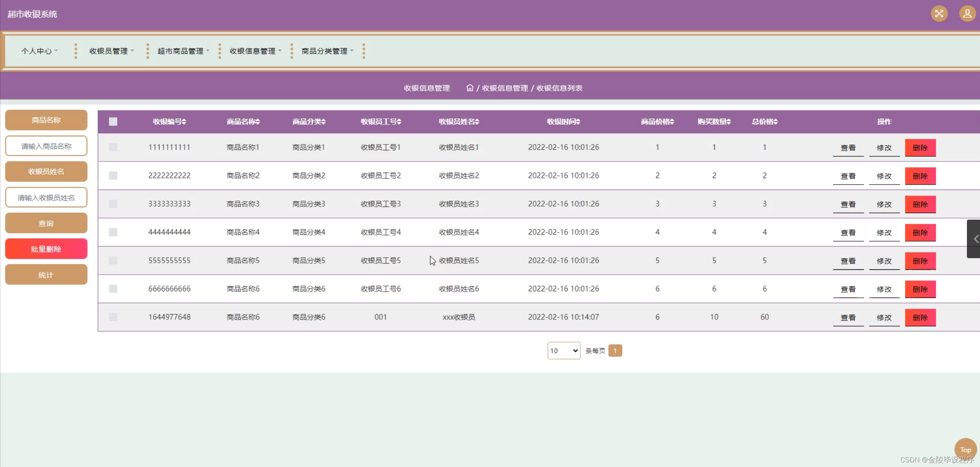
Task: Open the user profile avatar icon
Action: pos(967,14)
